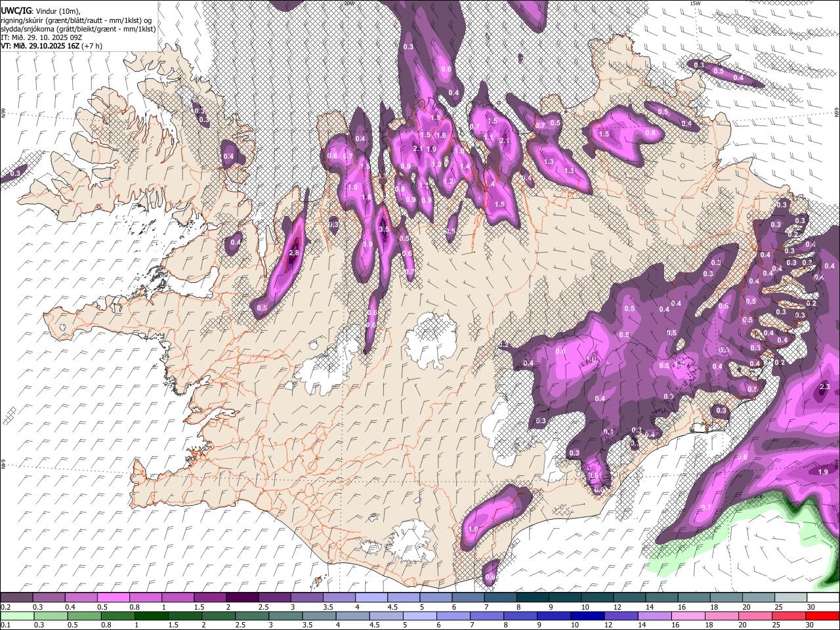Select the 3 swatch in the rain legend row
Viewport: 840px width, 630px height.
point(285,616)
